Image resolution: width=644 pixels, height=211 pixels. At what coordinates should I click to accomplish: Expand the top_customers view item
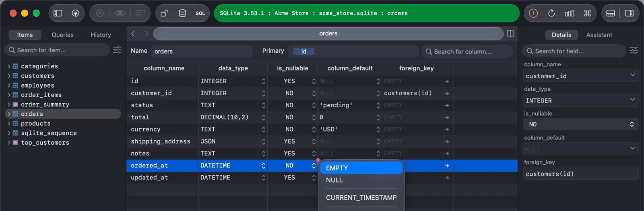9,143
